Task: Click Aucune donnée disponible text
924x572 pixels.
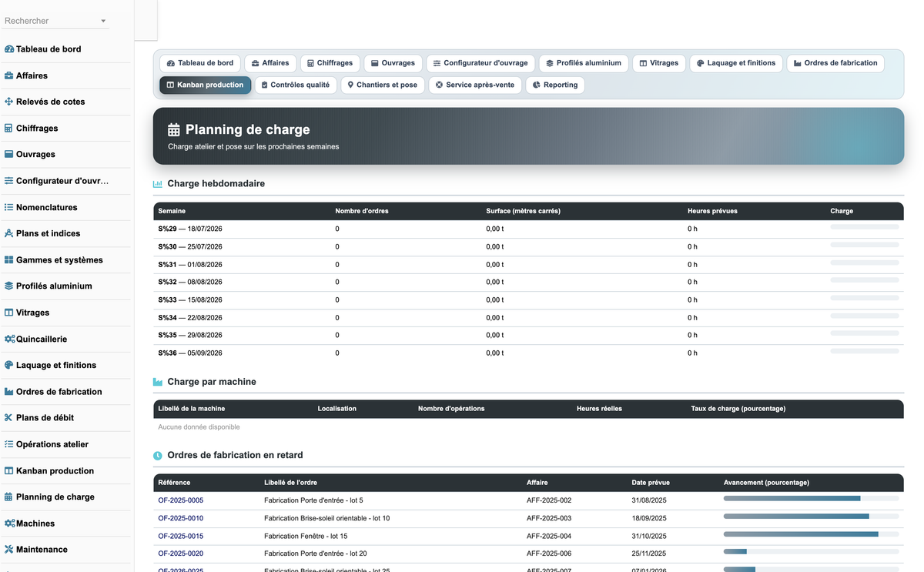Action: 199,427
